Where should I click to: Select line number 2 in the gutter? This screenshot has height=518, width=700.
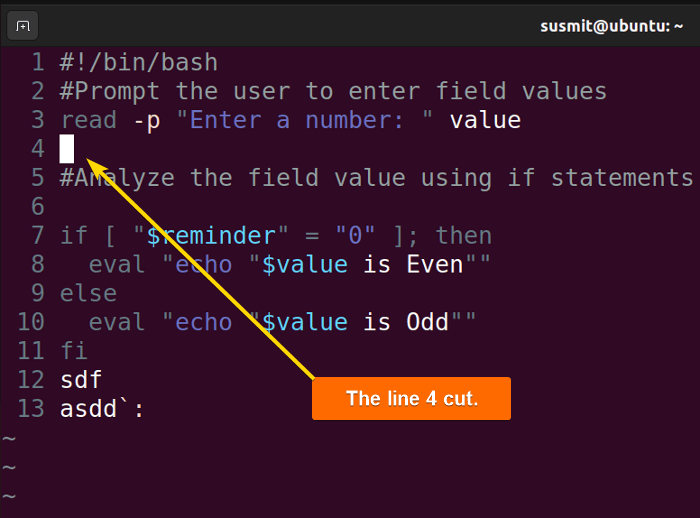pyautogui.click(x=38, y=91)
